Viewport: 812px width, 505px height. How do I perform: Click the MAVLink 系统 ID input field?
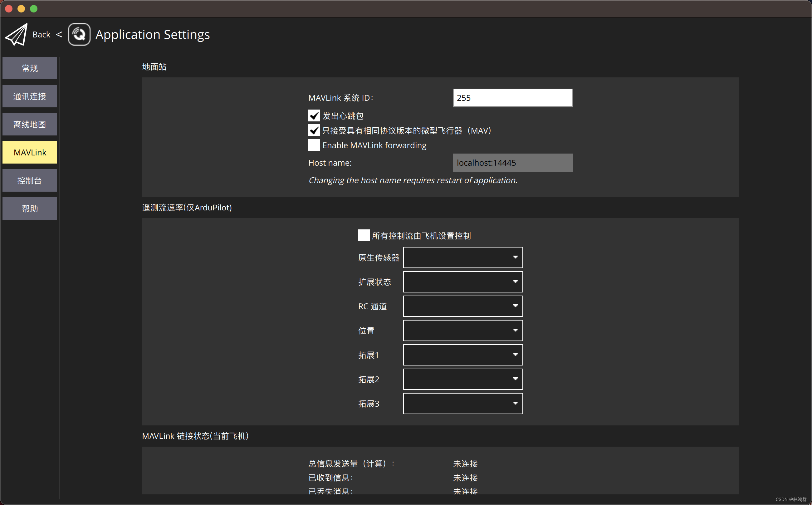[x=512, y=97]
